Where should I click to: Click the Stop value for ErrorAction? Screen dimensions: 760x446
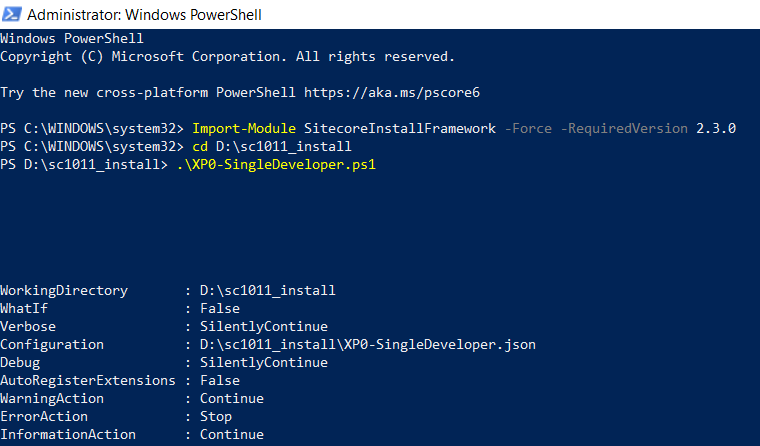click(215, 416)
